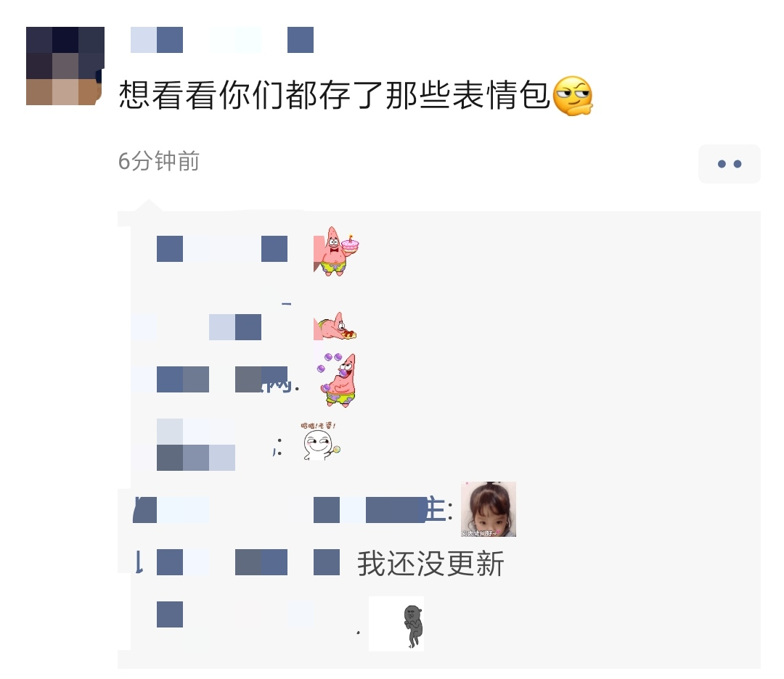Open the poster's pixelated profile avatar
This screenshot has height=679, width=784.
coord(65,66)
